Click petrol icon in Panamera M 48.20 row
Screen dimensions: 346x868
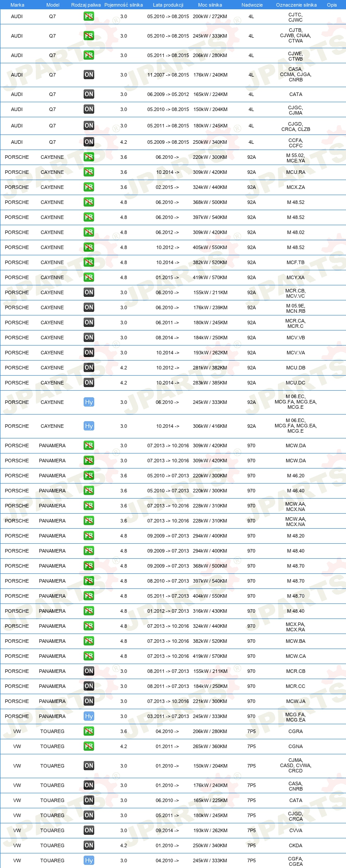[x=89, y=536]
